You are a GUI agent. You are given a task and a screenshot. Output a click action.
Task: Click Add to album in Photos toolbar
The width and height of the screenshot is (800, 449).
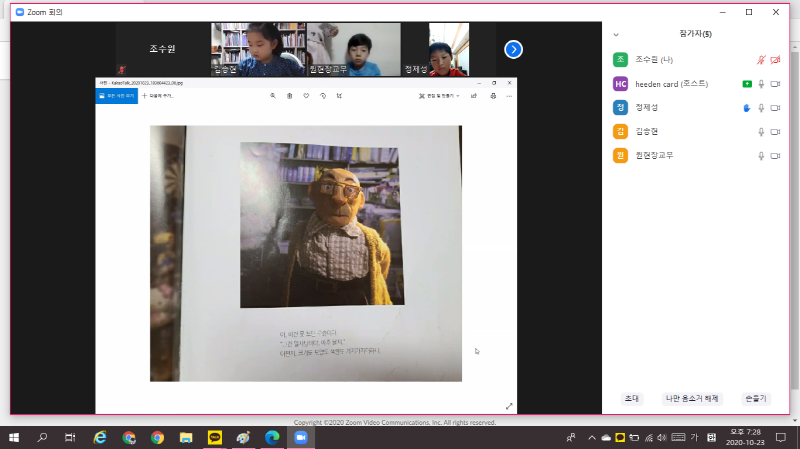click(x=158, y=96)
